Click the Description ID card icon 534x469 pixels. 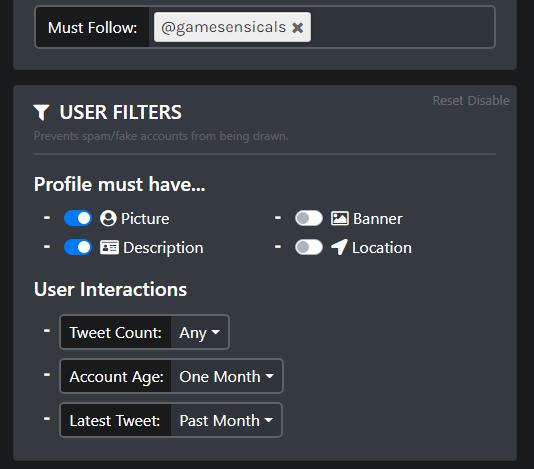[x=109, y=247]
